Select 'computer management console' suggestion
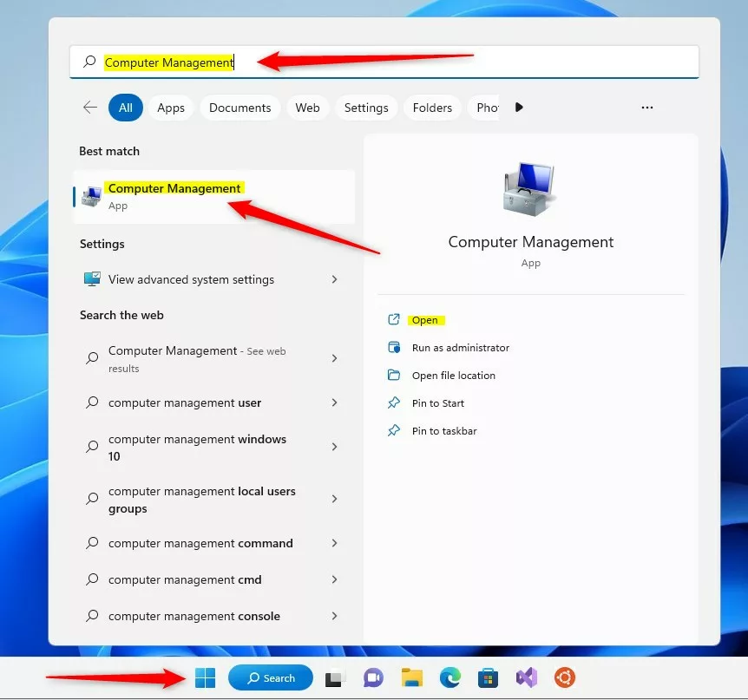This screenshot has width=748, height=700. click(x=213, y=616)
